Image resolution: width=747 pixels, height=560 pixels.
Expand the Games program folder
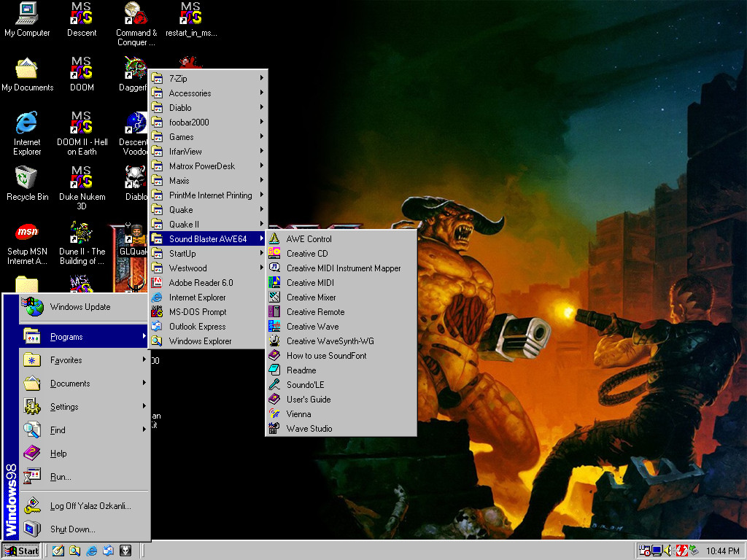coord(181,137)
